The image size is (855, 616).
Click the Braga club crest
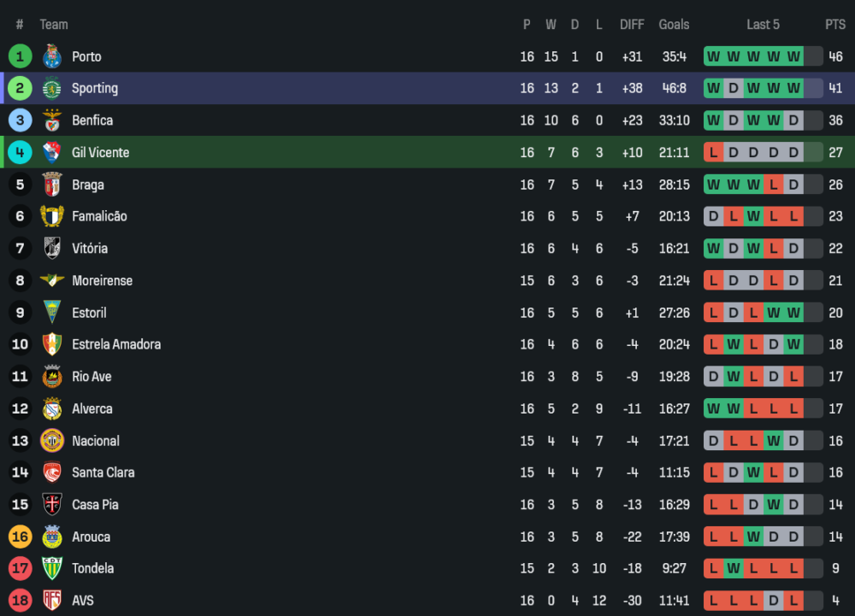coord(52,185)
